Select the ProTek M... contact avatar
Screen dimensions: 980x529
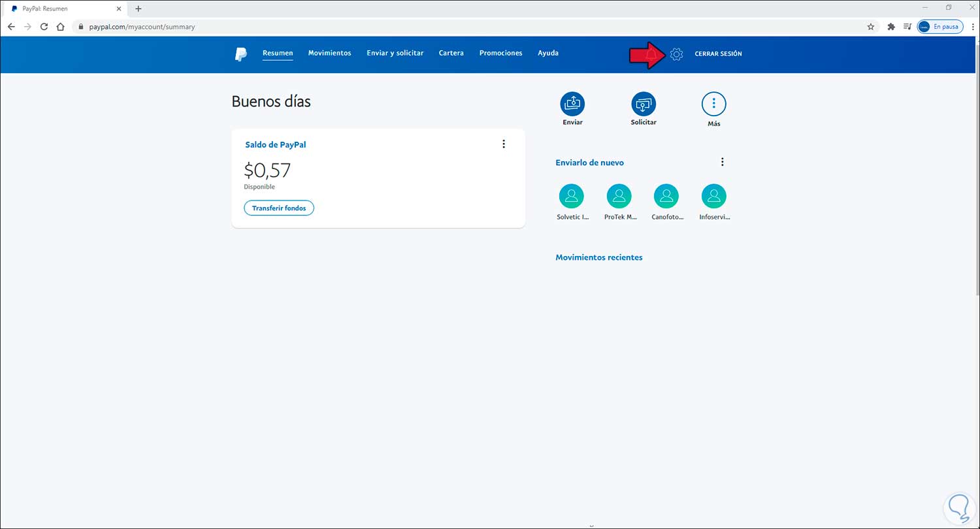[619, 196]
